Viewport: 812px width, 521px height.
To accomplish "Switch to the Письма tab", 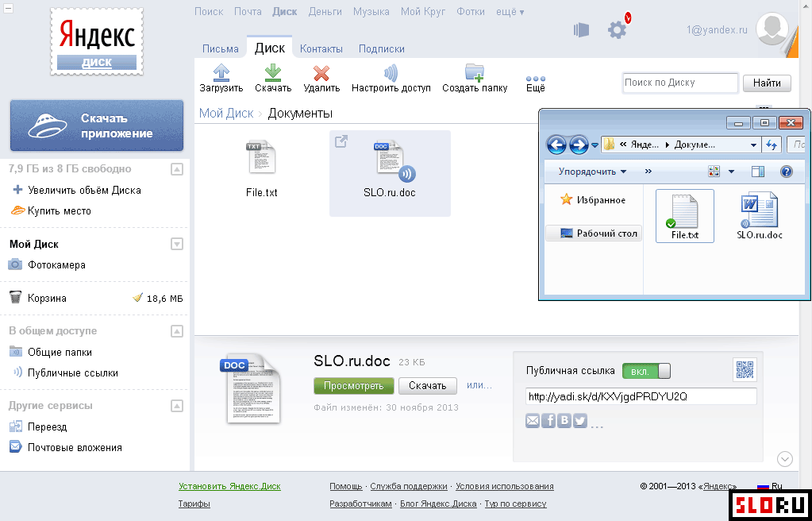I will [x=220, y=48].
